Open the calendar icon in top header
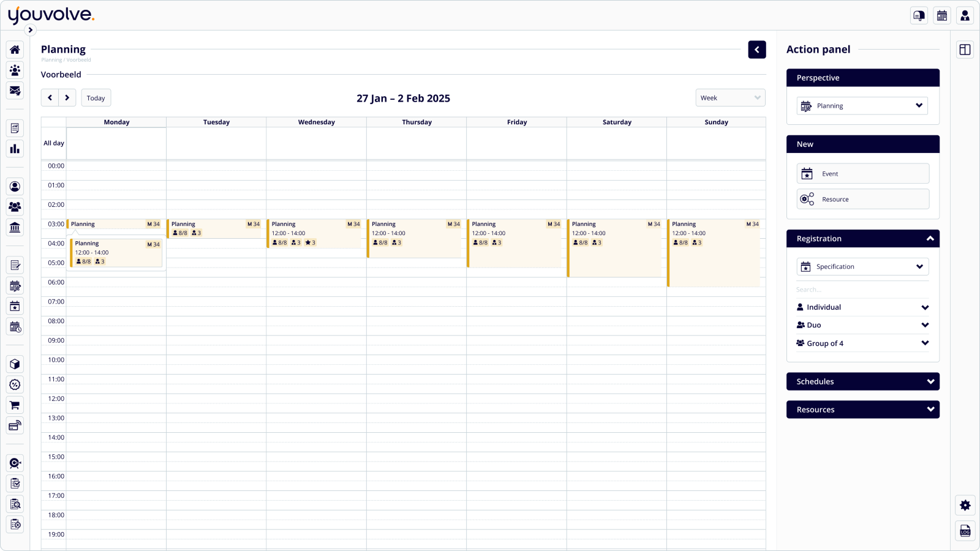 coord(942,16)
